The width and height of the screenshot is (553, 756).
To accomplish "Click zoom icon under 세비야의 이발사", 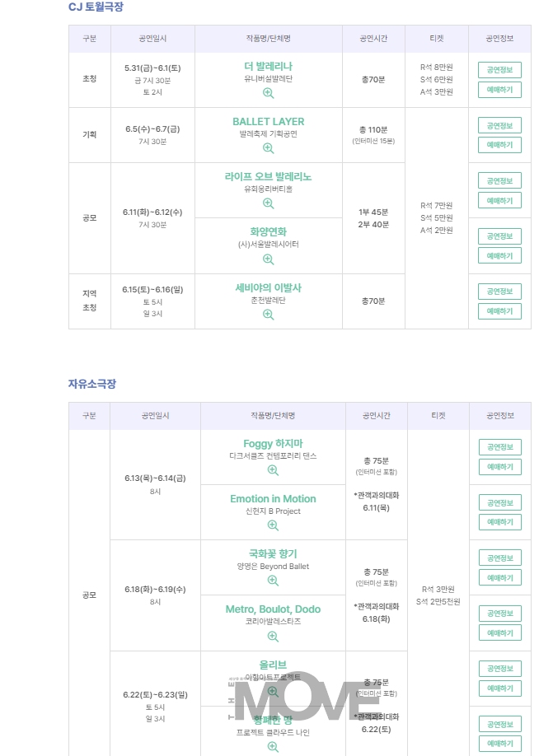I will click(269, 315).
